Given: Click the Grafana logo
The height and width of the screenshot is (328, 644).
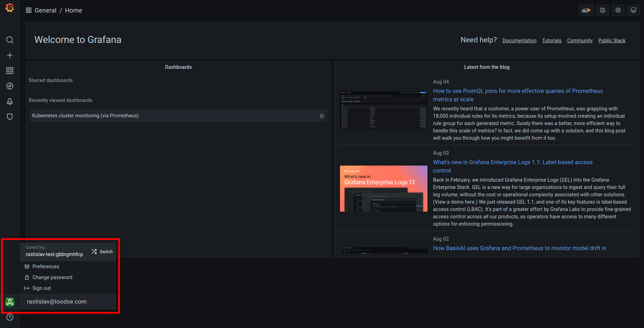Looking at the screenshot, I should click(x=9, y=7).
